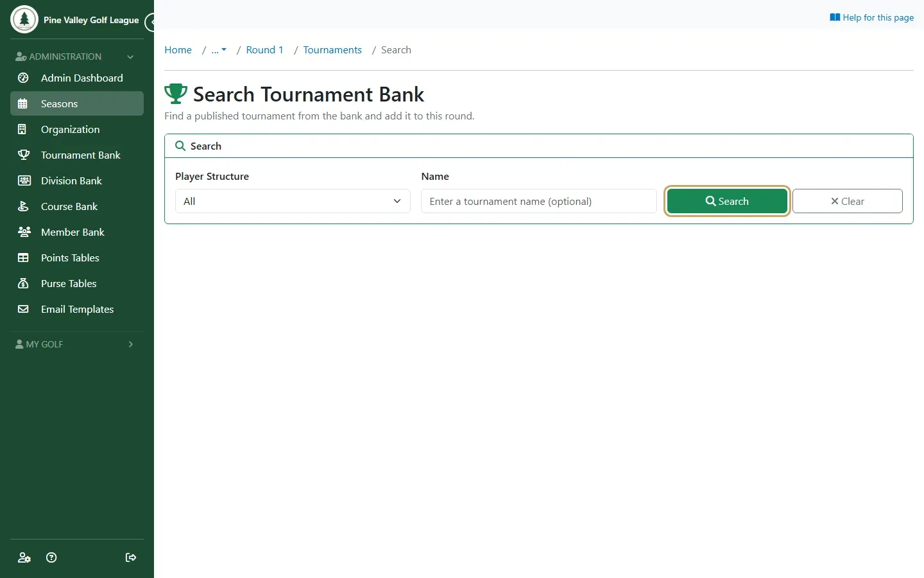The width and height of the screenshot is (924, 578).
Task: Go to the Home breadcrumb link
Action: [x=178, y=50]
